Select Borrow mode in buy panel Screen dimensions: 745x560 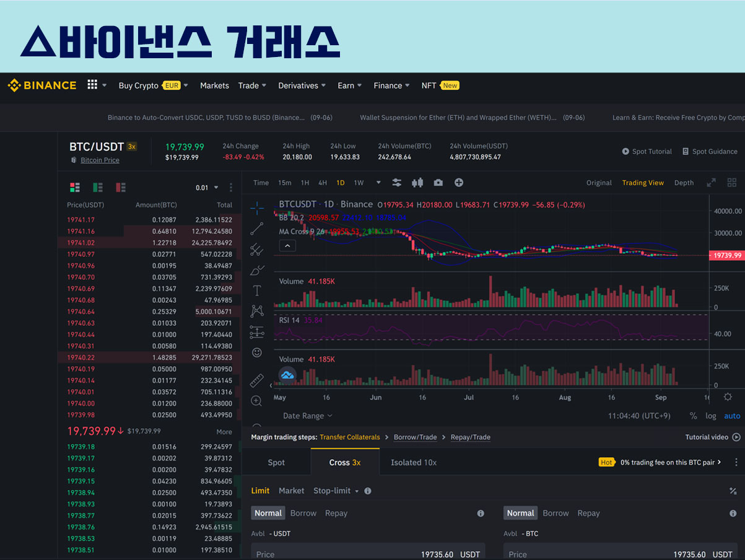pyautogui.click(x=303, y=513)
